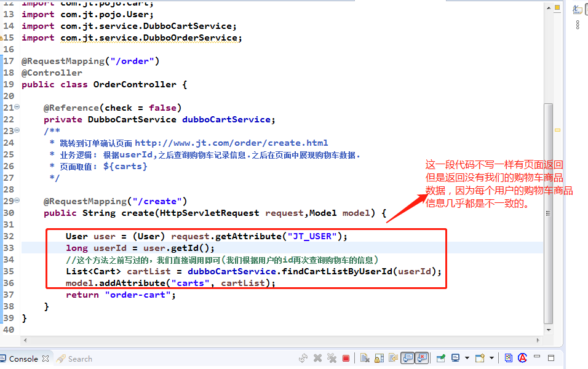Click Remove All Terminated Launches double-X icon
The height and width of the screenshot is (369, 588).
coord(332,359)
